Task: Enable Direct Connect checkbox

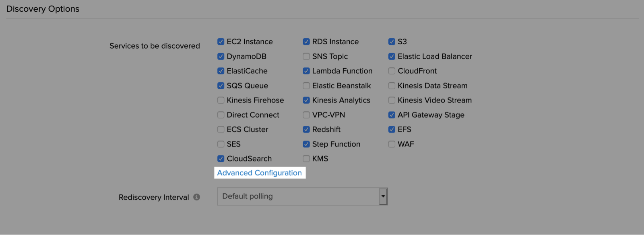Action: pos(221,115)
